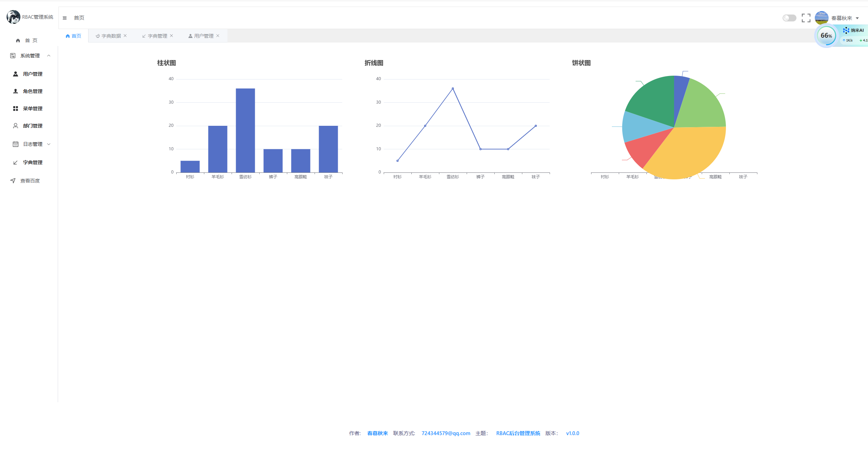Click the RBAC system logo image

(x=13, y=17)
